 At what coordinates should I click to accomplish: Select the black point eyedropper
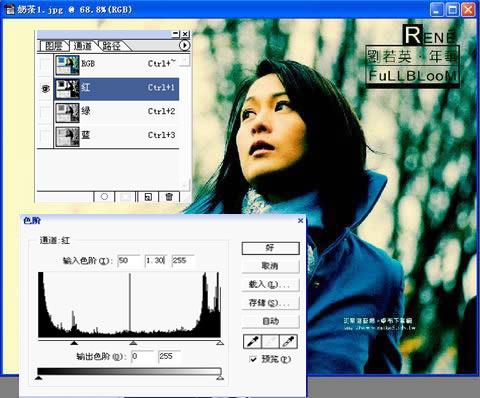253,341
